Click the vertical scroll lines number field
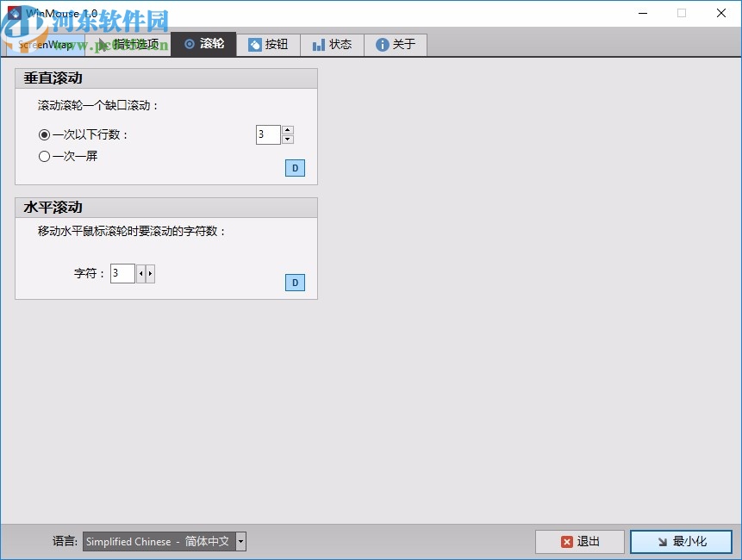The height and width of the screenshot is (560, 742). 268,134
